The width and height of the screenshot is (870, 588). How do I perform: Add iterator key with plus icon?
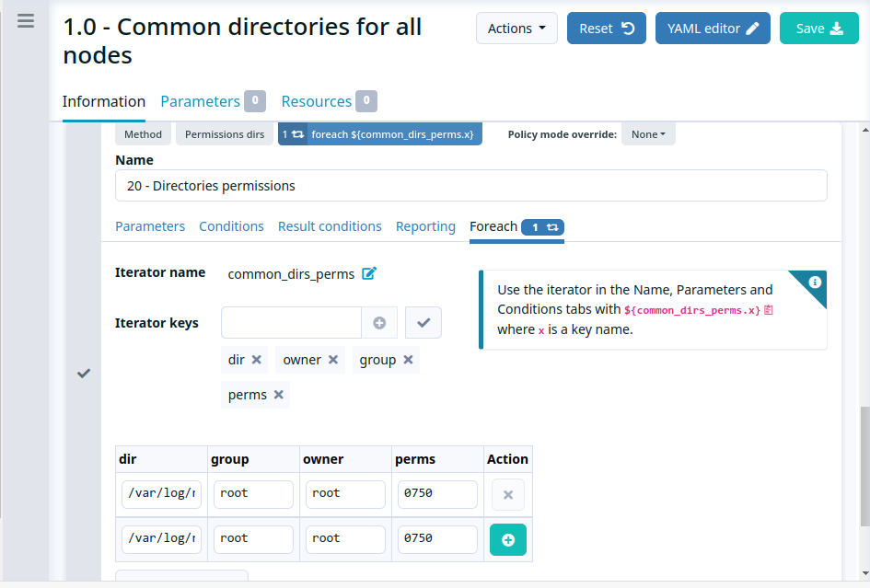(379, 323)
